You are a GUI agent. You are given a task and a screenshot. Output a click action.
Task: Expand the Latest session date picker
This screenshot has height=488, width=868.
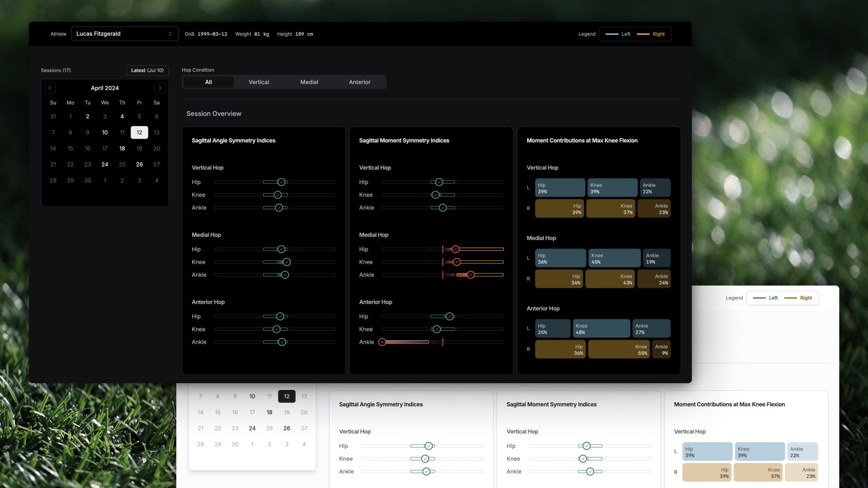(146, 70)
